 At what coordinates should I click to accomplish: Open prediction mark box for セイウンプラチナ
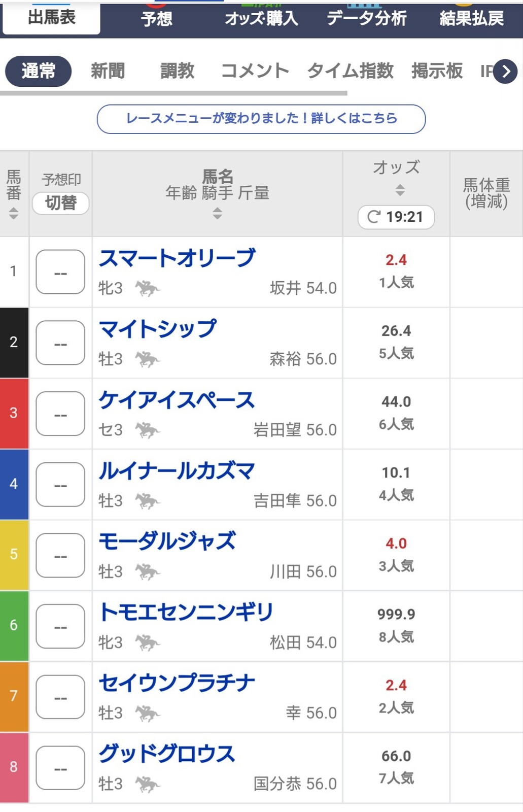click(x=60, y=697)
